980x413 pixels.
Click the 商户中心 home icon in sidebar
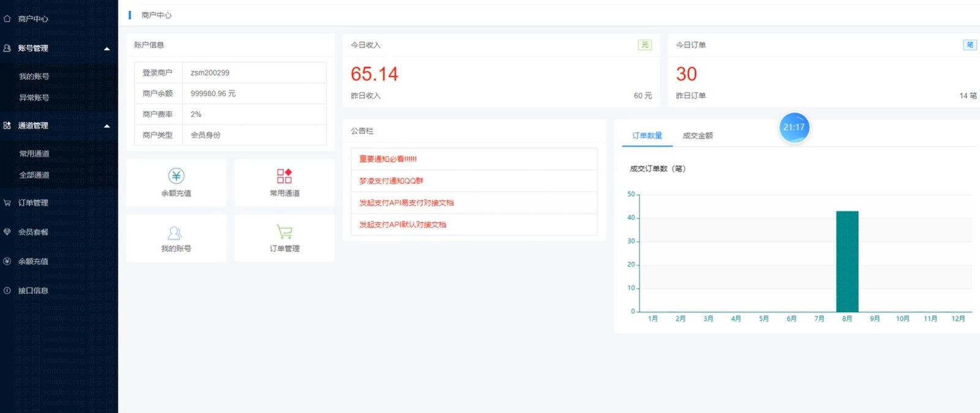[7, 19]
